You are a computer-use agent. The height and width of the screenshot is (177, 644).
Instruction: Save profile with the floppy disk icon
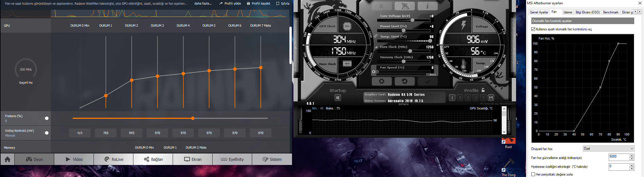(491, 98)
